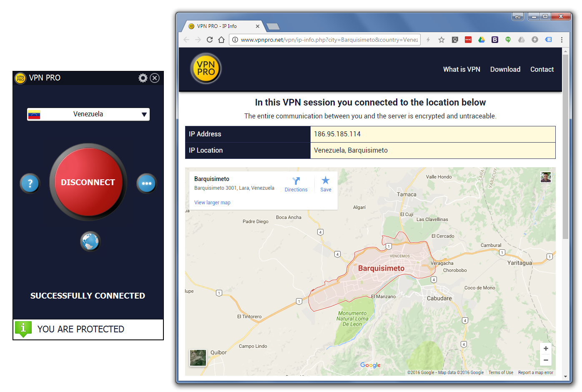Open the red LastPass extension icon
This screenshot has height=392, width=582.
click(468, 40)
